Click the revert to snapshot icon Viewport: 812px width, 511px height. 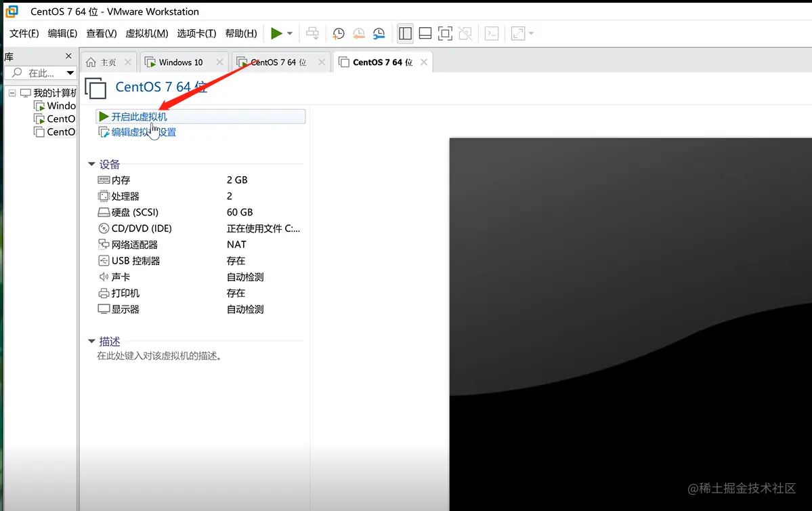point(358,34)
